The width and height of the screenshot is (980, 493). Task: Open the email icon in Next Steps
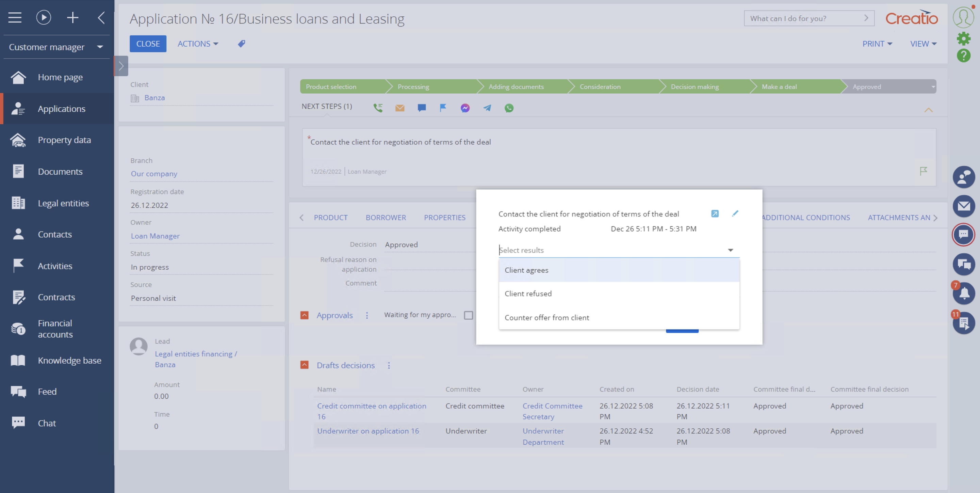399,108
